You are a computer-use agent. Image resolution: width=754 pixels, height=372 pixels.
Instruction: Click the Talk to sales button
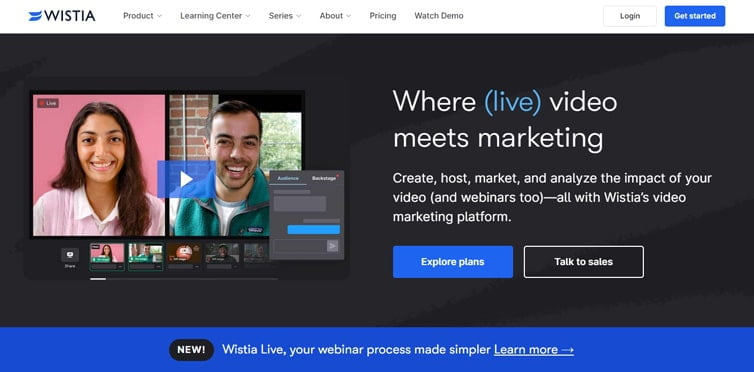pyautogui.click(x=584, y=262)
